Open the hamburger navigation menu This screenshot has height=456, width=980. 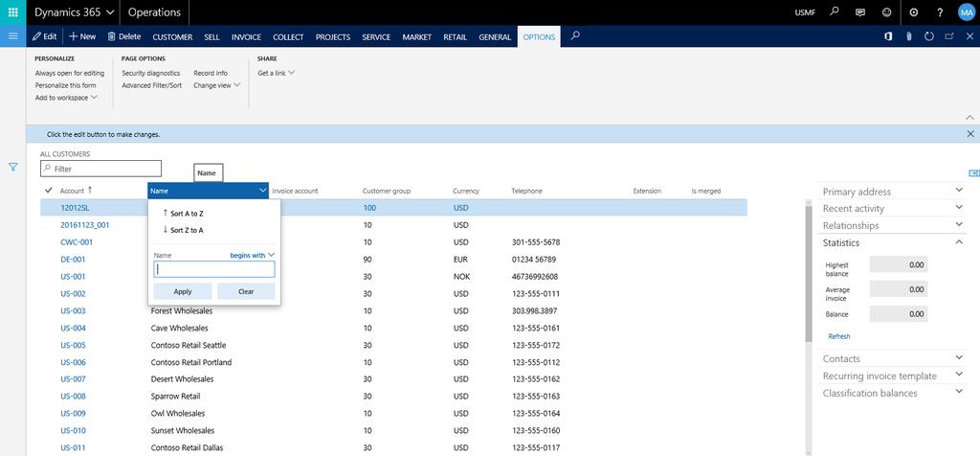point(12,36)
